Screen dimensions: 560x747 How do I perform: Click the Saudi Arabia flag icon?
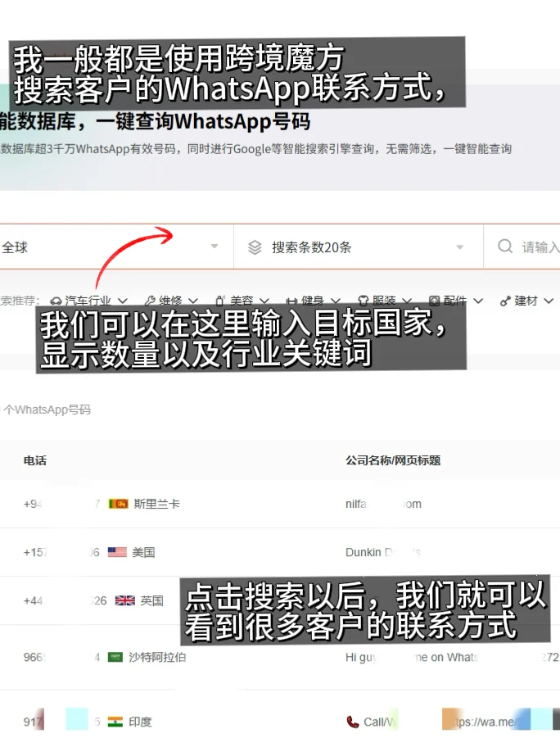click(x=115, y=658)
